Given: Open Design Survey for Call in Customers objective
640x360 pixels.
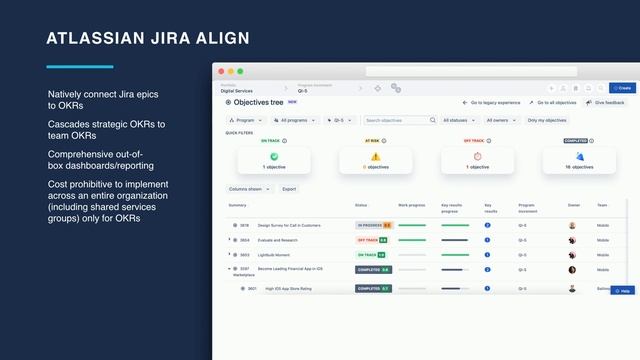Looking at the screenshot, I should (289, 225).
